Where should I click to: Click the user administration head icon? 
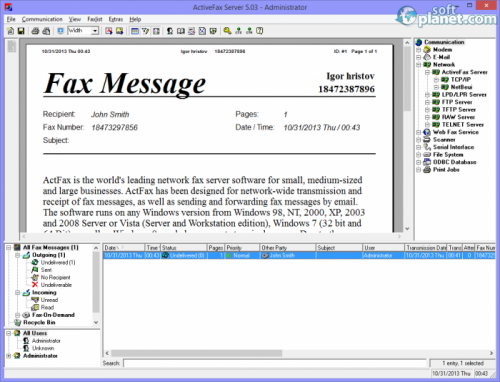170,31
